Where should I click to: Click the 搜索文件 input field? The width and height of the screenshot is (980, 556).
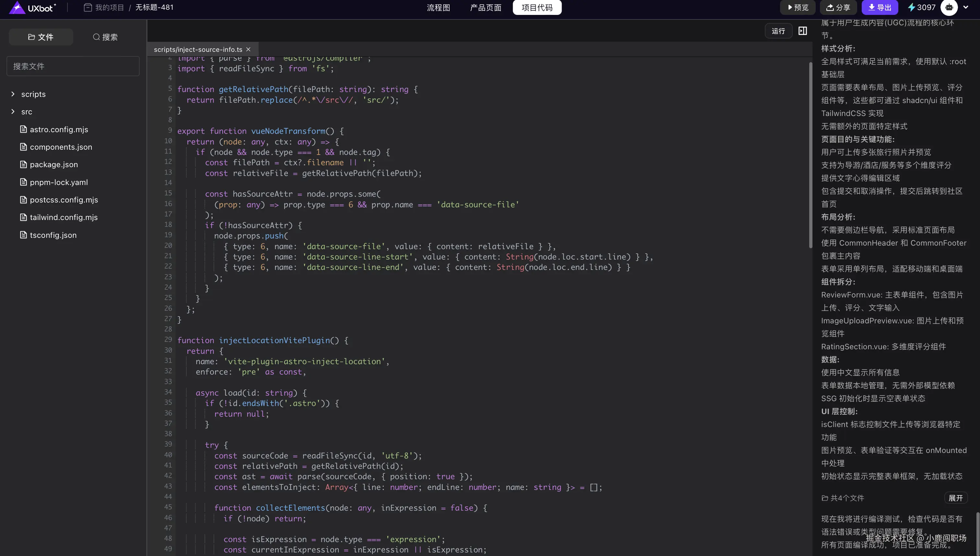pos(73,66)
